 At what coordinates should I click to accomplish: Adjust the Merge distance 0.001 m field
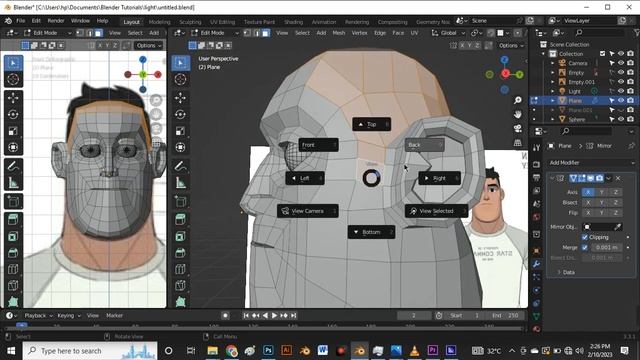[606, 247]
